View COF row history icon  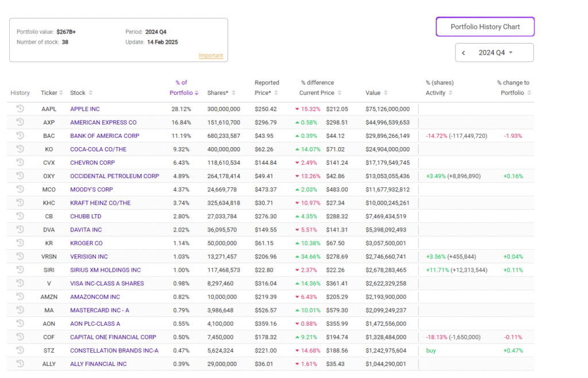(x=20, y=337)
